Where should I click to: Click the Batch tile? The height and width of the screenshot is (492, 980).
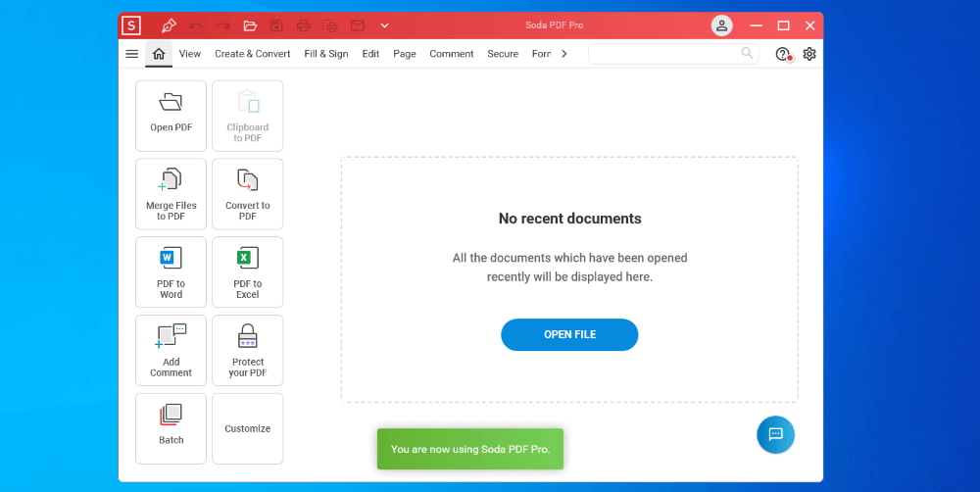(171, 428)
